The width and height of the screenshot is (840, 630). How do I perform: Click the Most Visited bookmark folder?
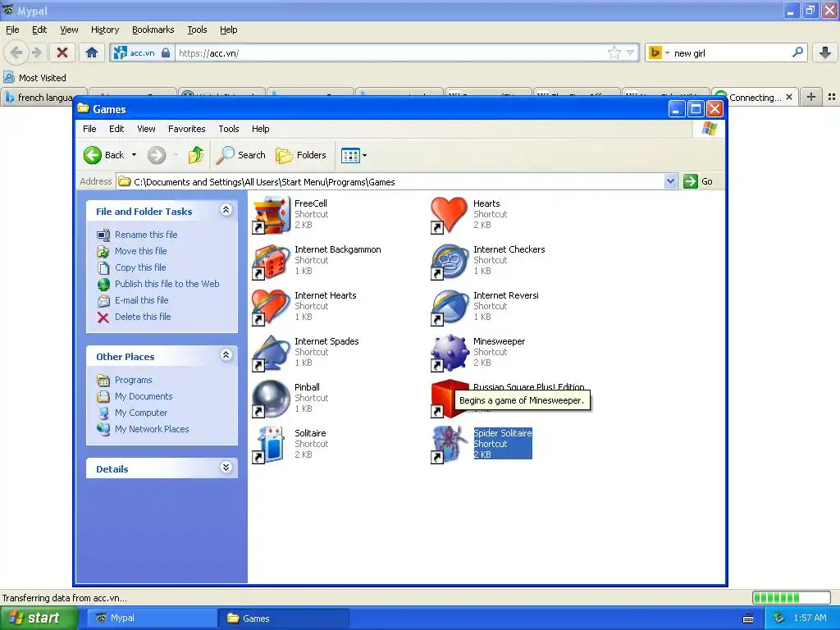click(x=35, y=78)
